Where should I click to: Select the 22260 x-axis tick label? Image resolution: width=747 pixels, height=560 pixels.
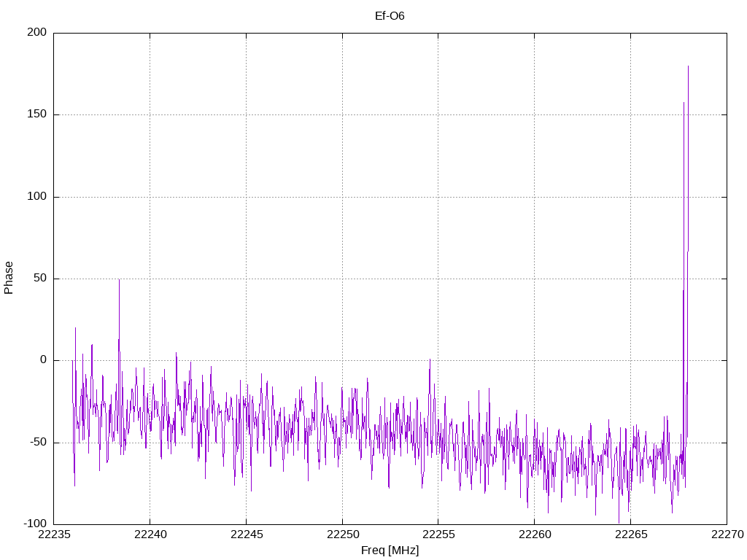click(x=534, y=536)
